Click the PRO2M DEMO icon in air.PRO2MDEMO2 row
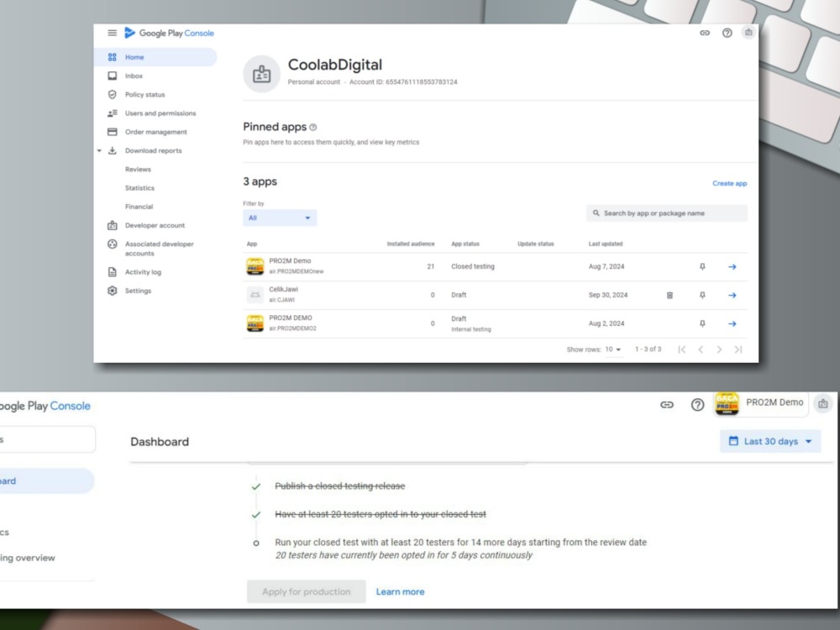Image resolution: width=840 pixels, height=630 pixels. point(255,323)
